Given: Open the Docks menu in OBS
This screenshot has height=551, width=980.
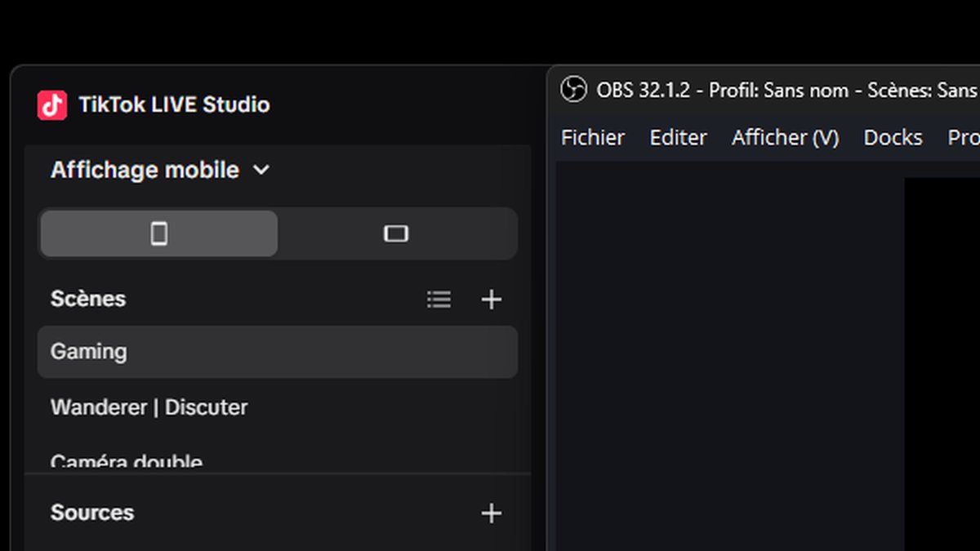Looking at the screenshot, I should pos(893,138).
